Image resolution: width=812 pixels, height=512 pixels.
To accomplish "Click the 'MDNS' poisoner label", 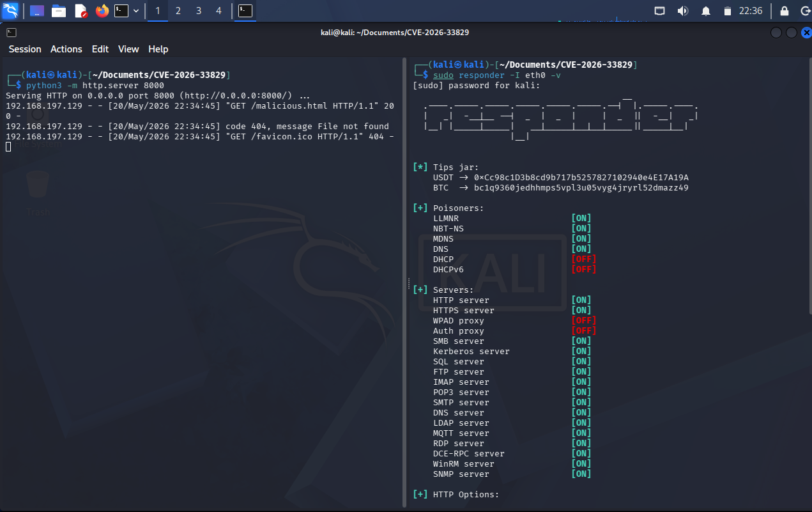I will coord(443,238).
